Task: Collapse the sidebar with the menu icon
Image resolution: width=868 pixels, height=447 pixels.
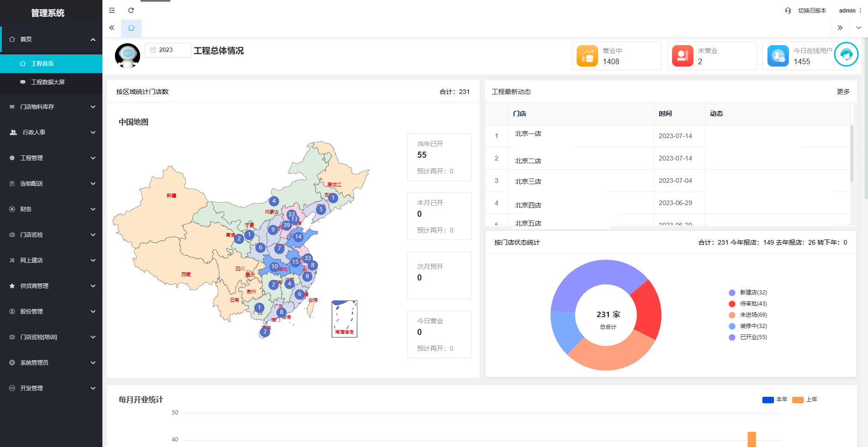Action: tap(111, 10)
